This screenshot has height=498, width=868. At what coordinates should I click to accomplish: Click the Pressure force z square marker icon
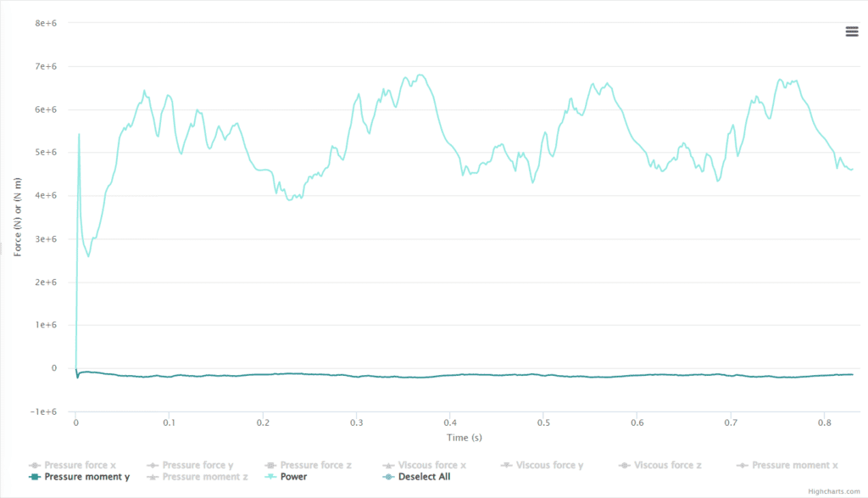pyautogui.click(x=270, y=465)
